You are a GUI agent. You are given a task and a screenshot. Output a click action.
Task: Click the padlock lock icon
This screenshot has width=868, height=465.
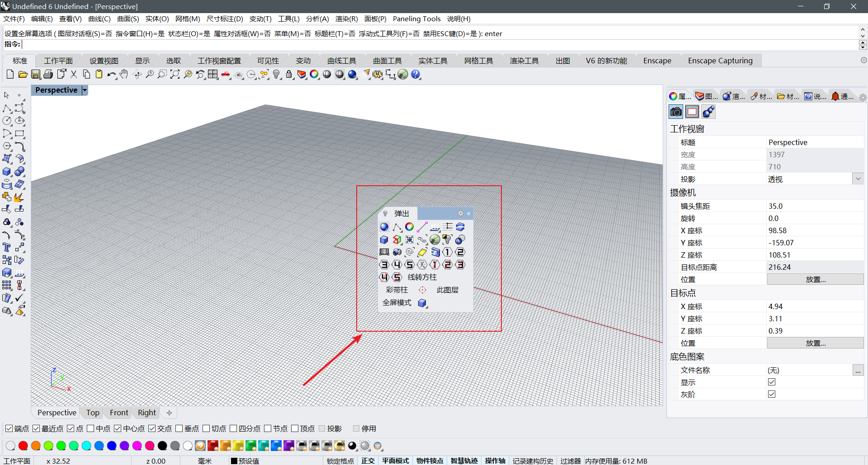[x=289, y=75]
